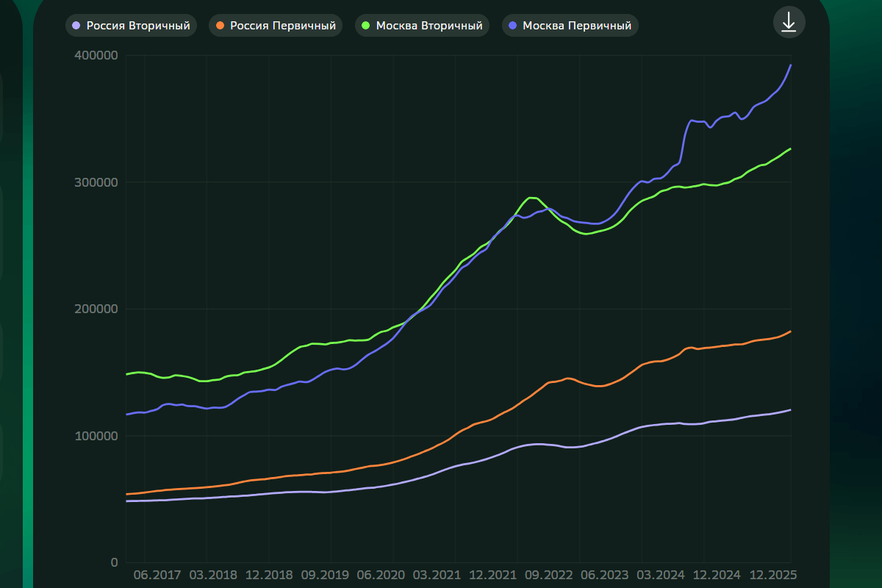The width and height of the screenshot is (882, 588).
Task: Toggle the Россия Вторичный series
Action: [131, 26]
